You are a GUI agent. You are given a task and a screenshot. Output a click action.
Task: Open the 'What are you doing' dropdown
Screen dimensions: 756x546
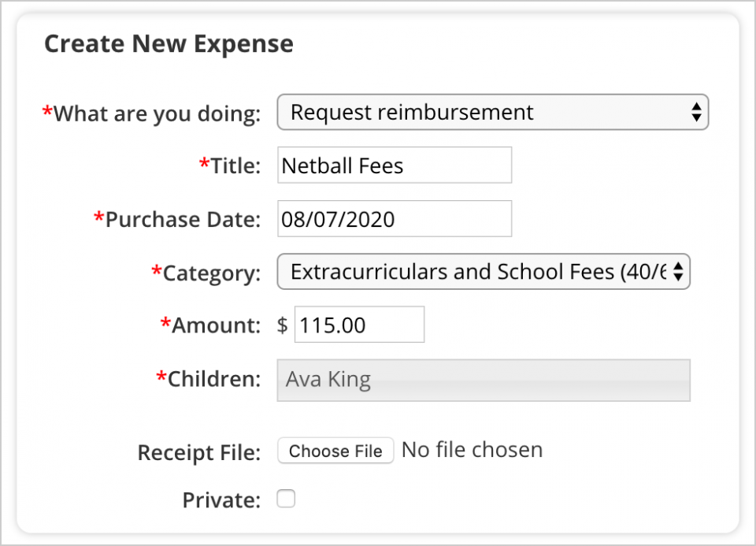click(492, 113)
